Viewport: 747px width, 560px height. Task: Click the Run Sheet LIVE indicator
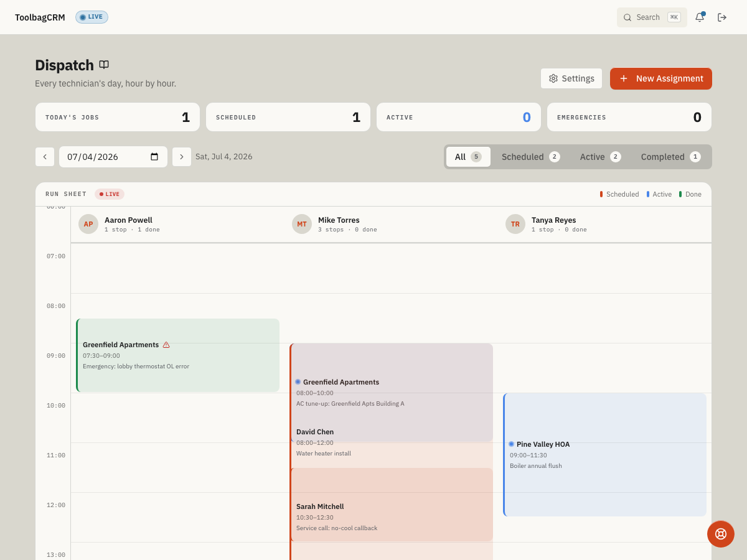pyautogui.click(x=110, y=194)
